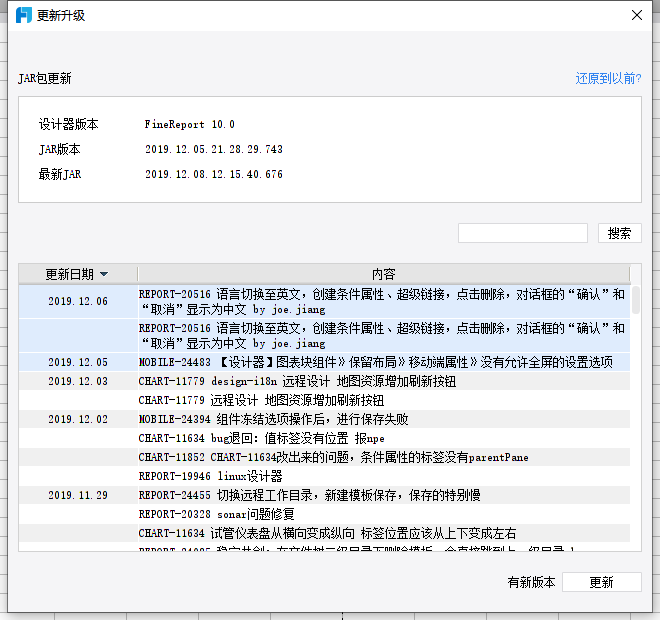Viewport: 660px width, 620px height.
Task: Click 最新JAR value 2019.12.08.12.15.40.676
Action: 214,174
